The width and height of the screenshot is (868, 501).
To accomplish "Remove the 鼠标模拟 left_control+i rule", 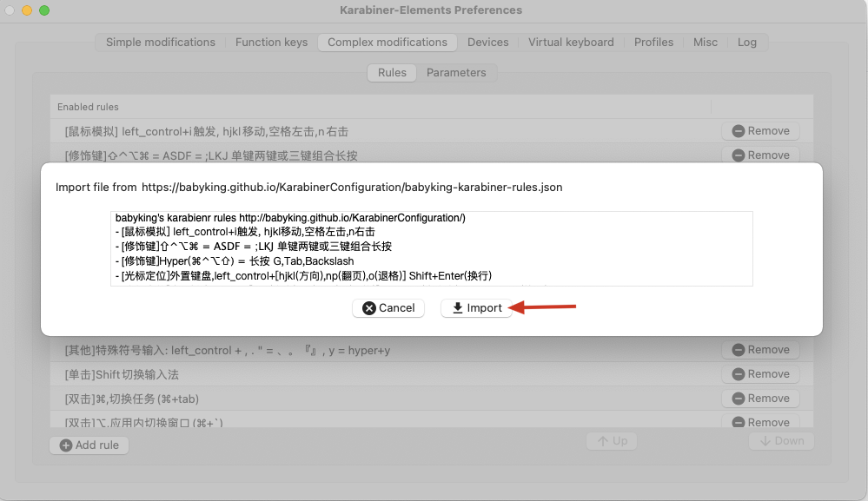I will click(760, 131).
